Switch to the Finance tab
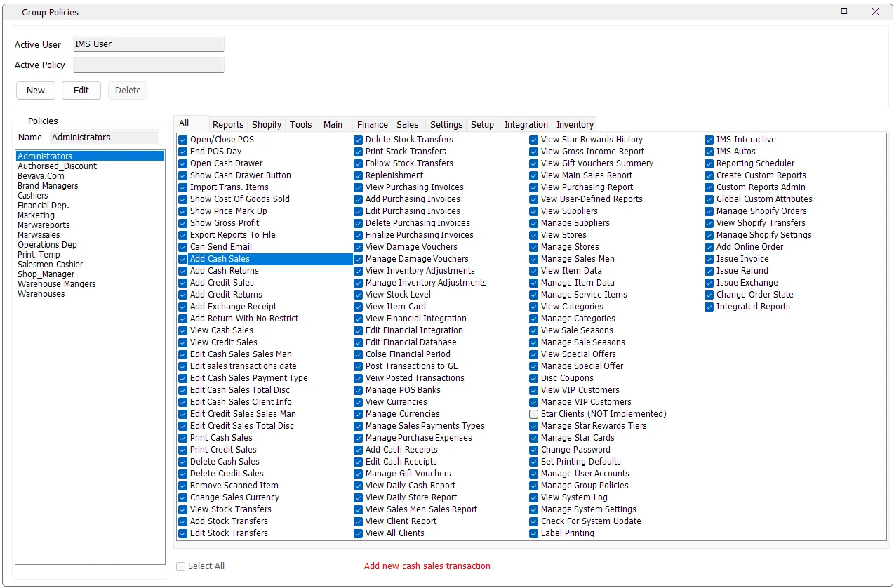Screen dimensions: 894x588 tap(373, 124)
